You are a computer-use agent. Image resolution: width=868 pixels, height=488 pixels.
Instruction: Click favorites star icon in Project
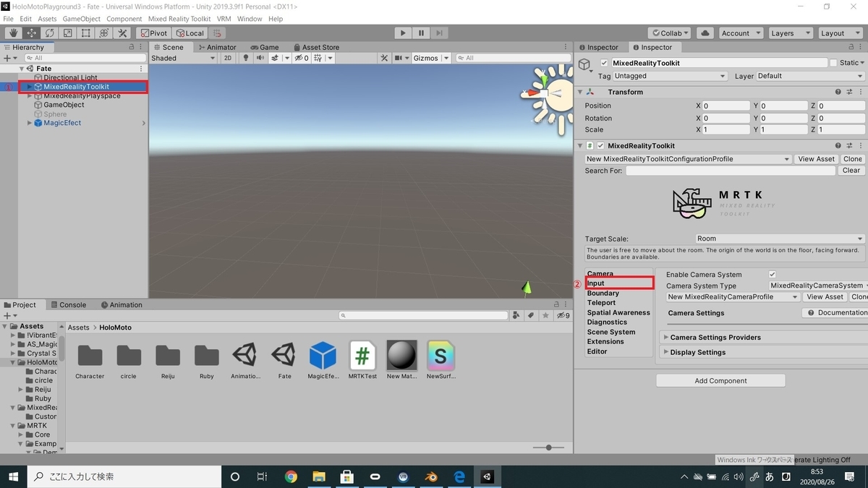click(544, 315)
